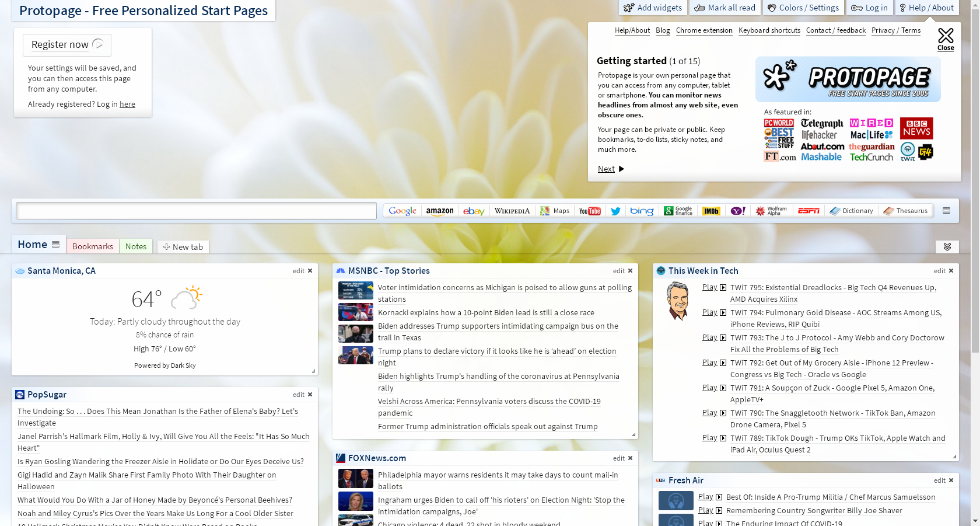The width and height of the screenshot is (980, 526).
Task: Remove the MSNBC Top Stories widget
Action: tap(630, 271)
